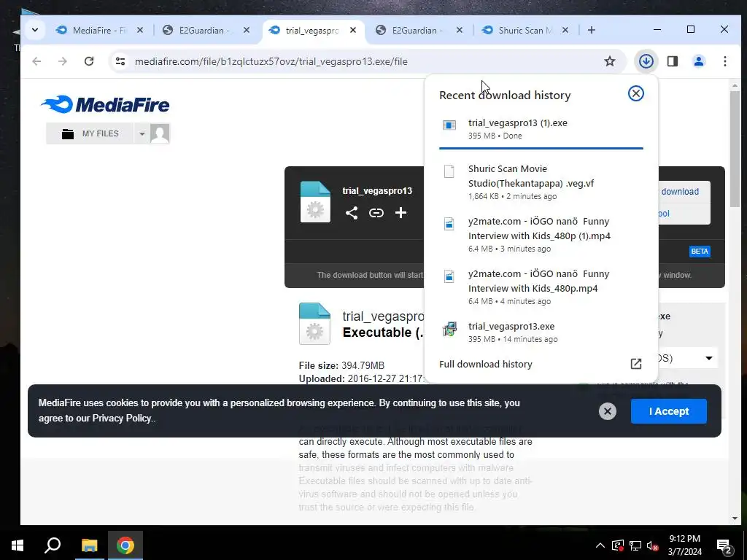Image resolution: width=747 pixels, height=560 pixels.
Task: Click the MediaFire logo
Action: pos(105,104)
